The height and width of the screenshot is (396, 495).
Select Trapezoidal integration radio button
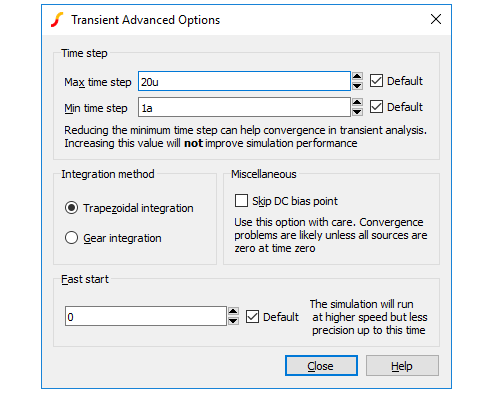[71, 208]
